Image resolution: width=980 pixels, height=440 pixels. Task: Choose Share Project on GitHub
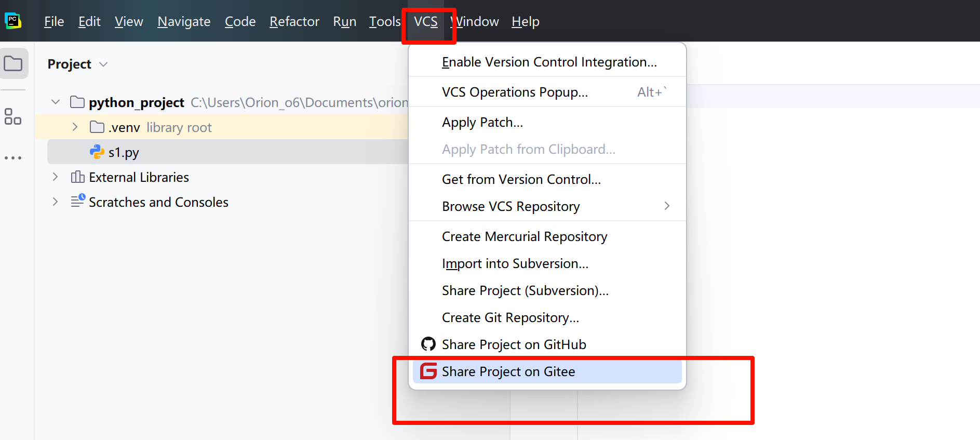click(x=547, y=344)
